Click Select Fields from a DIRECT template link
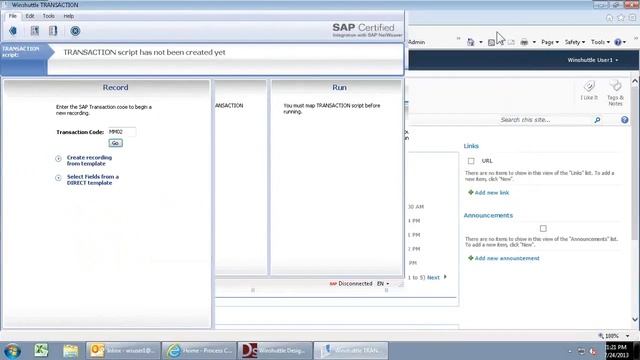The image size is (640, 360). pos(93,180)
